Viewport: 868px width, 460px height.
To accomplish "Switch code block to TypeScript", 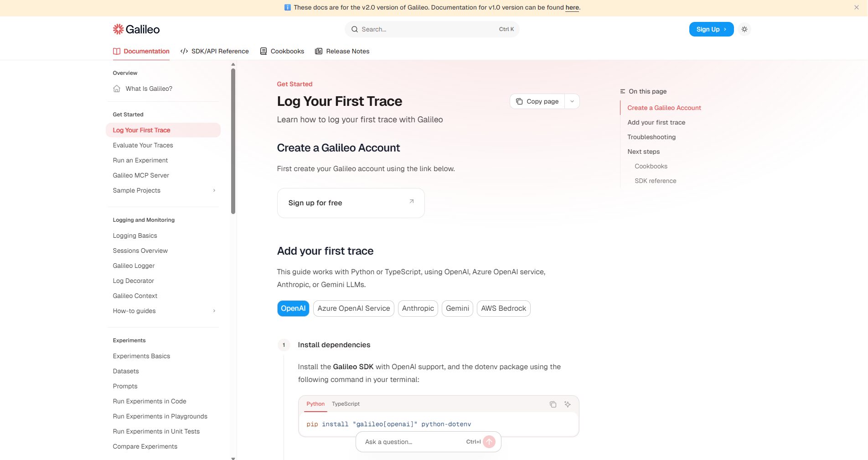I will pyautogui.click(x=346, y=404).
